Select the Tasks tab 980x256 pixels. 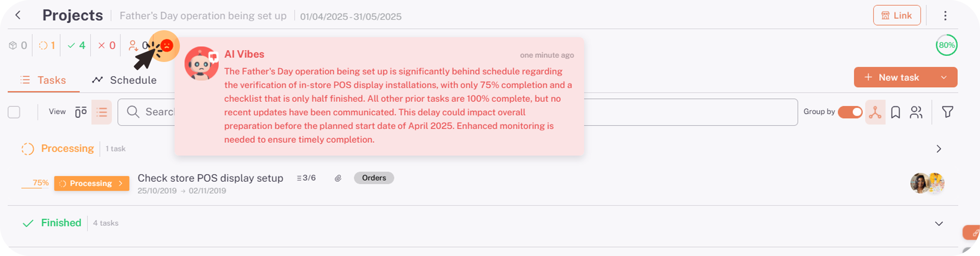coord(44,80)
